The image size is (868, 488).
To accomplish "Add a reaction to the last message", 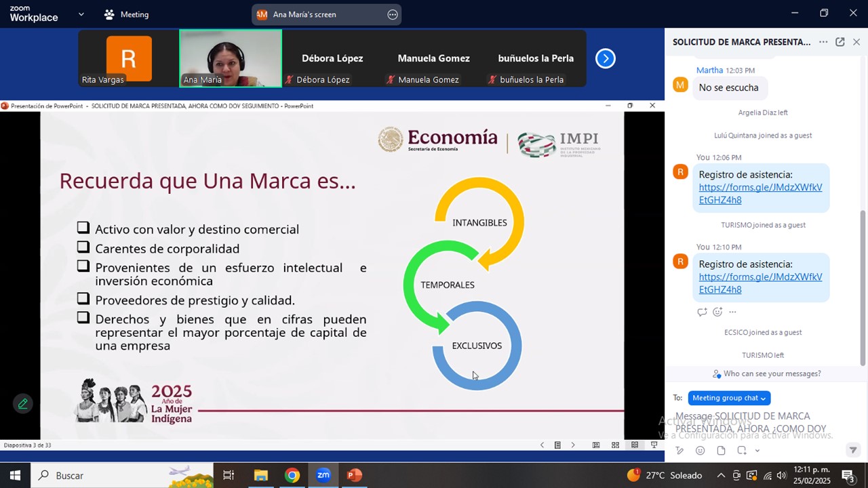I will (x=717, y=312).
